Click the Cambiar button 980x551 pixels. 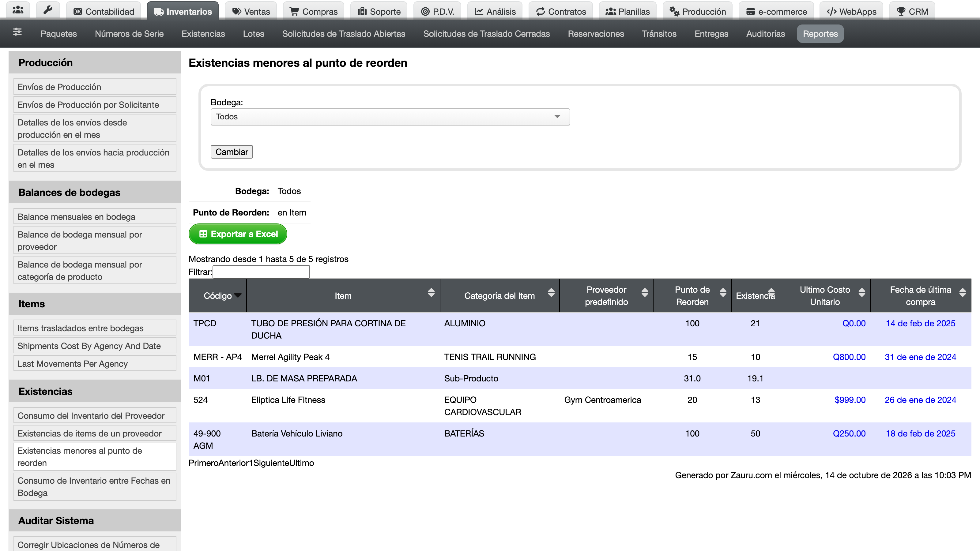tap(232, 152)
